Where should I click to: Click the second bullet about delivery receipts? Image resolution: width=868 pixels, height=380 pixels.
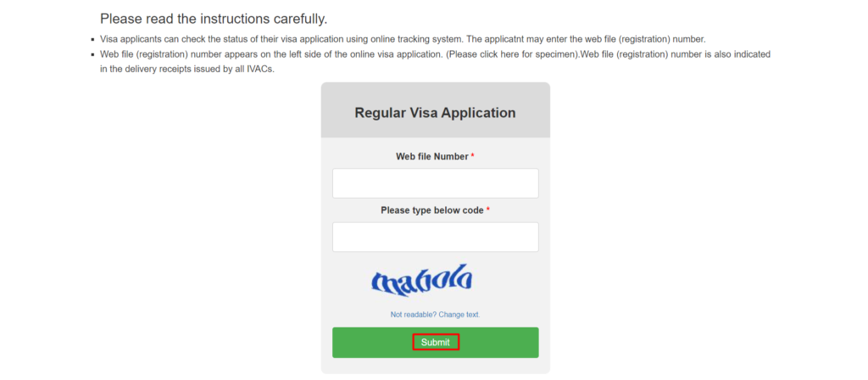pos(435,63)
